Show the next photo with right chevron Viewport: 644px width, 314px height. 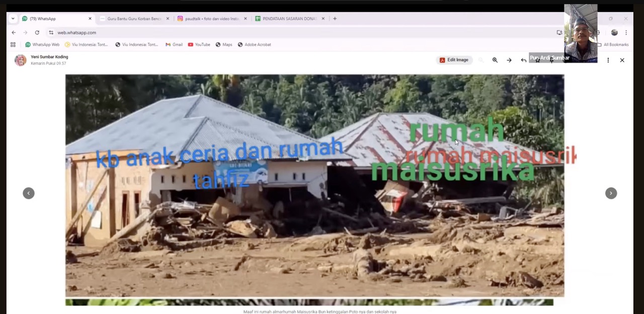point(610,193)
